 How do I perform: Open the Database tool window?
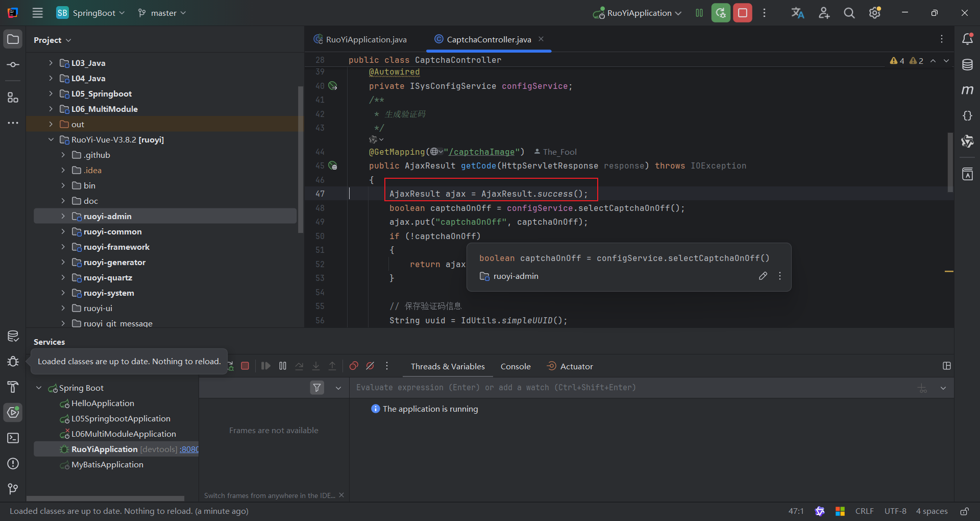point(967,65)
